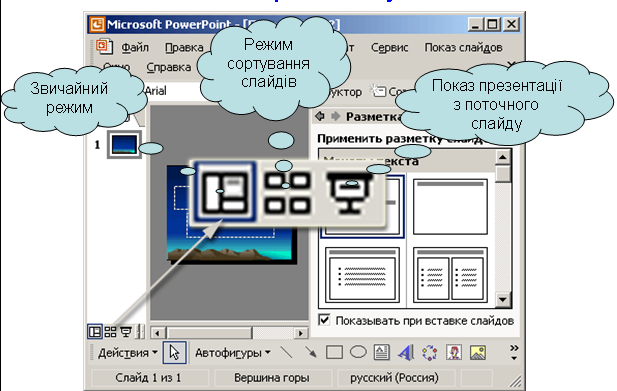Screen dimensions: 617x391
Task: Click layout list scroll down arrow
Action: [502, 300]
